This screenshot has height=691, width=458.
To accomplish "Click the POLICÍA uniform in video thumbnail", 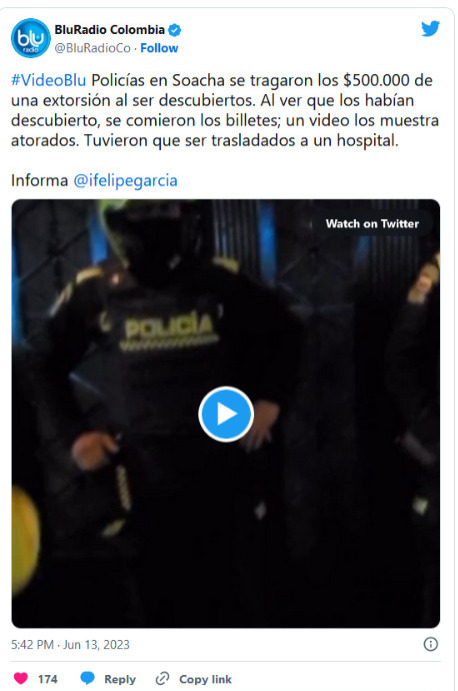I will (169, 330).
